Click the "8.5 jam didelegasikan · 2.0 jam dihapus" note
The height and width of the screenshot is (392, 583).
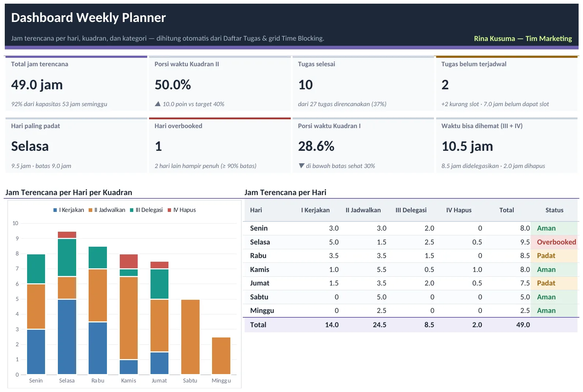pos(493,166)
